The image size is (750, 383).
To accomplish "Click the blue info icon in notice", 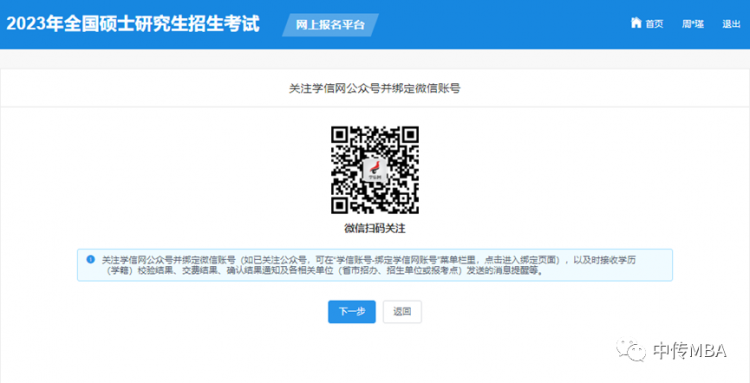I will pyautogui.click(x=90, y=260).
